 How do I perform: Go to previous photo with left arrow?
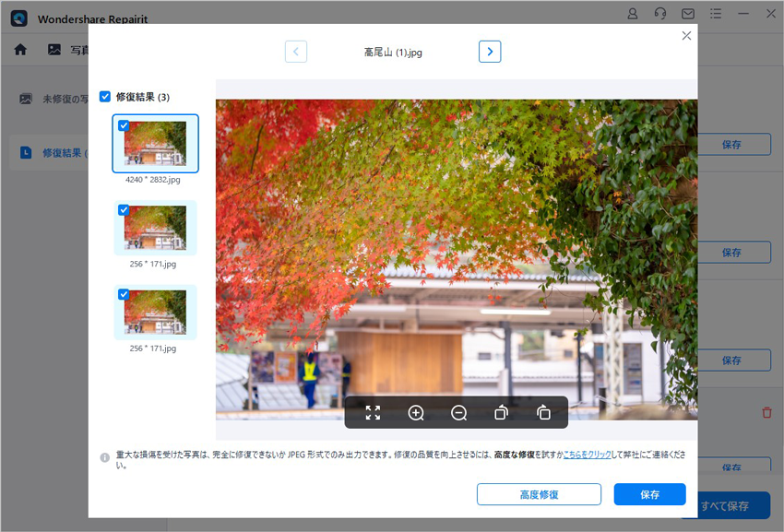(295, 52)
